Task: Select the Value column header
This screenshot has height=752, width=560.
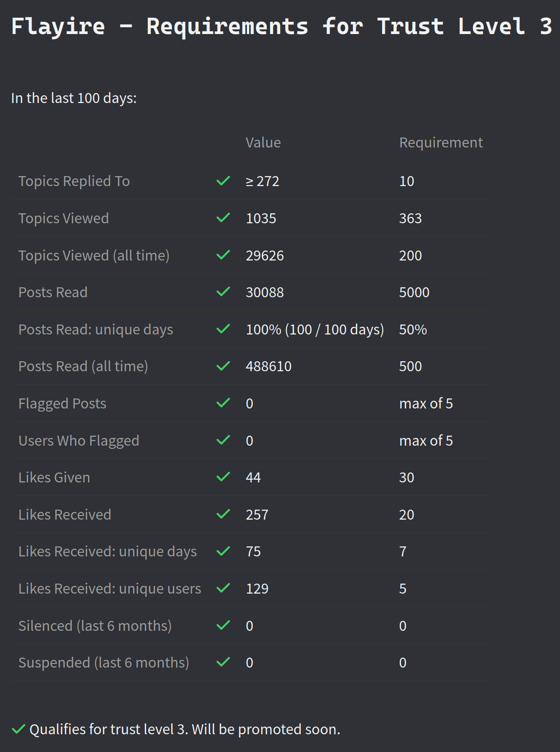Action: click(x=263, y=143)
